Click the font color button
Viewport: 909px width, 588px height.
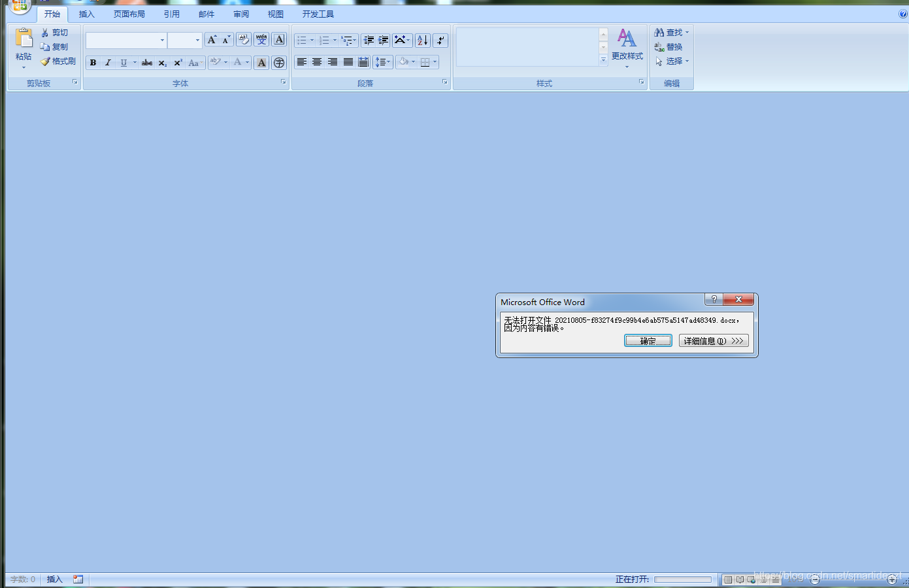click(238, 62)
